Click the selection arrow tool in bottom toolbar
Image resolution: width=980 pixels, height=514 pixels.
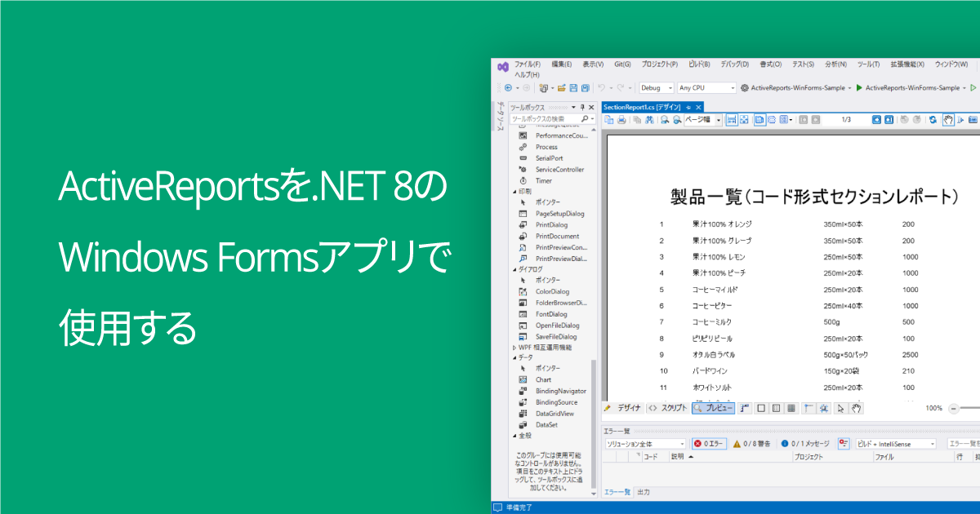coord(841,408)
